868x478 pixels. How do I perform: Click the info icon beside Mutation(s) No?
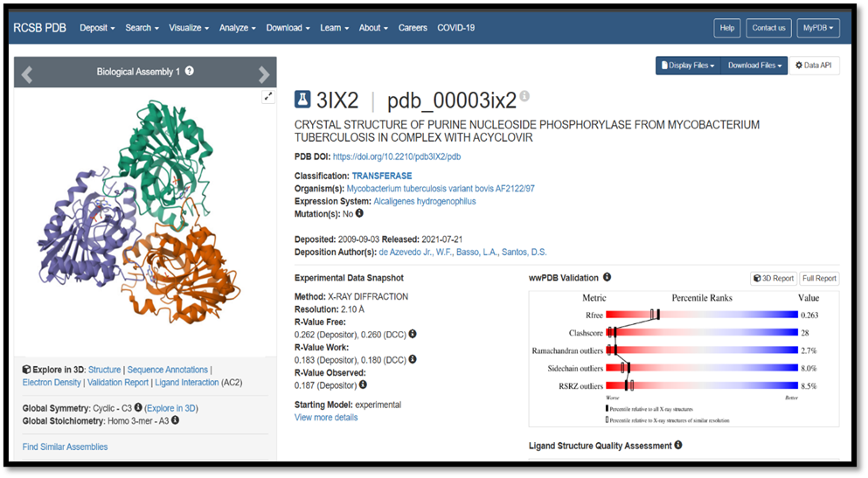359,213
